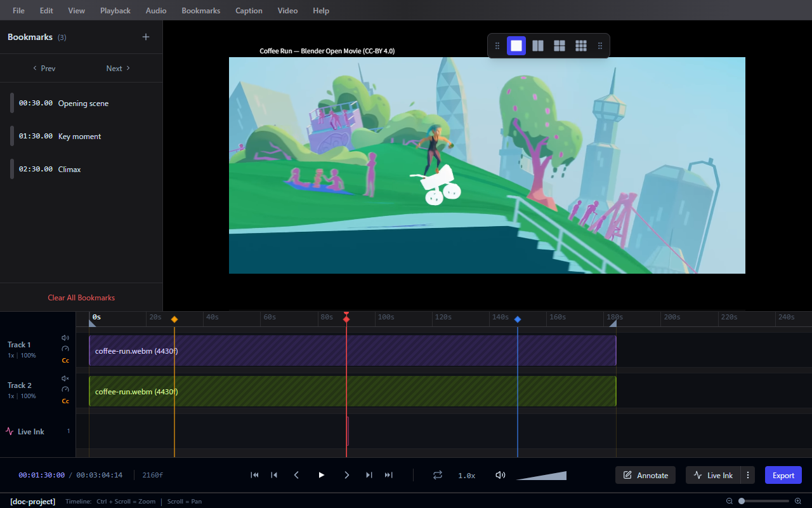Screen dimensions: 812x508
Task: Adjust the volume slider
Action: 540,475
